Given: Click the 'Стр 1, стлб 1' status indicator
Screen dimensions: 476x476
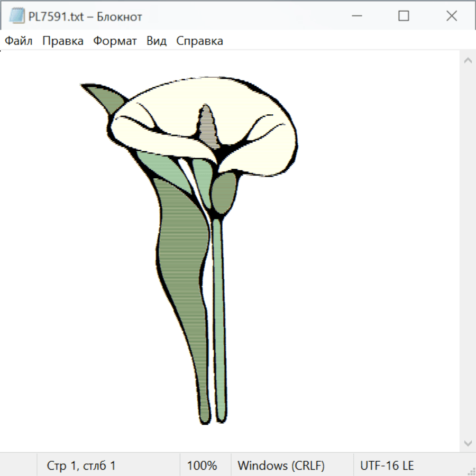Looking at the screenshot, I should [x=81, y=465].
